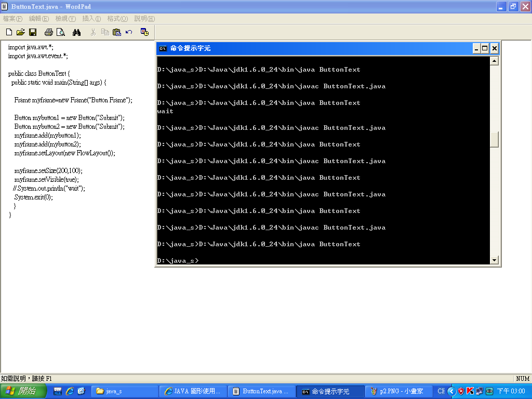This screenshot has width=532, height=399.
Task: Click the 'myframe.add(mybutton2);' line
Action: pos(47,144)
